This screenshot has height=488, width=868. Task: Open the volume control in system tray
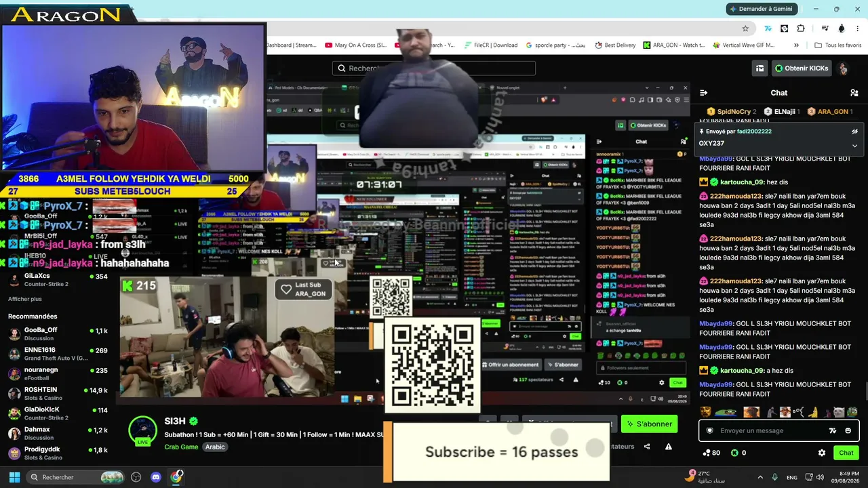(x=821, y=477)
